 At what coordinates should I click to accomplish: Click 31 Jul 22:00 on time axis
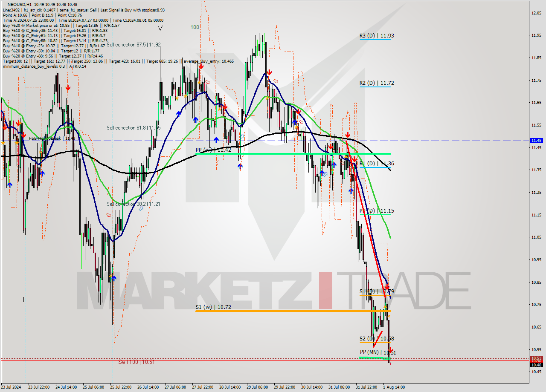click(x=366, y=387)
